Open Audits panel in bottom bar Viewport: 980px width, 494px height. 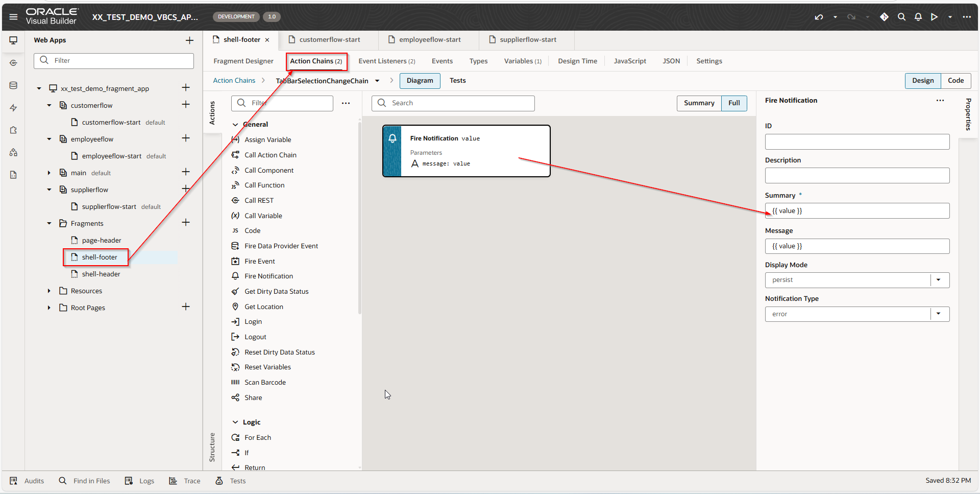click(27, 481)
